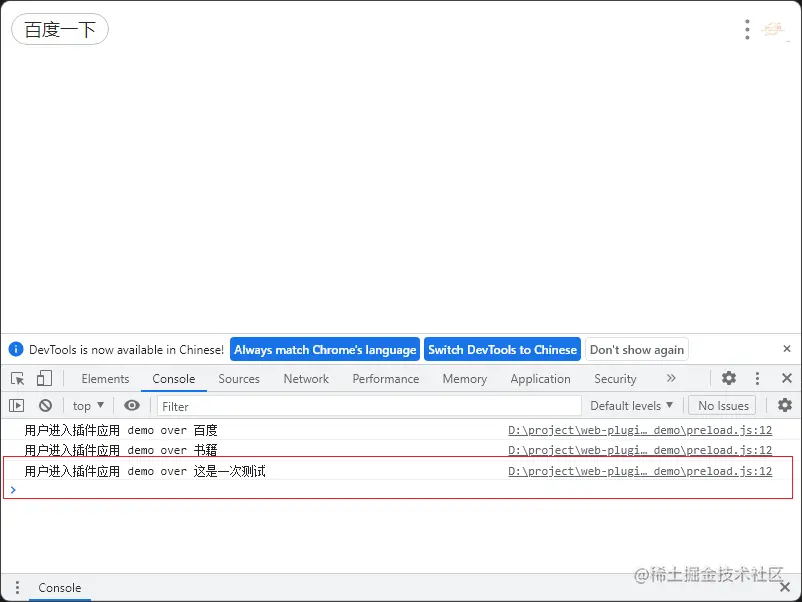Open preload.js:12 link for 百度 log

(x=640, y=430)
